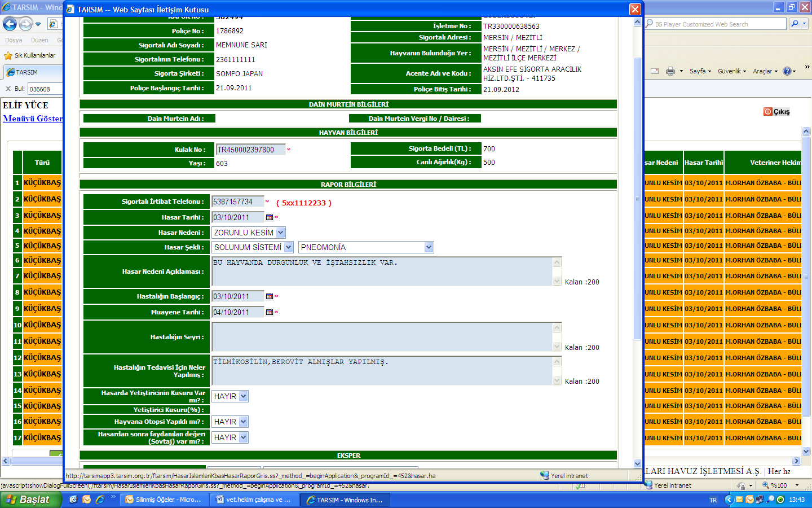
Task: Click the red Çıkış exit icon
Action: click(768, 111)
